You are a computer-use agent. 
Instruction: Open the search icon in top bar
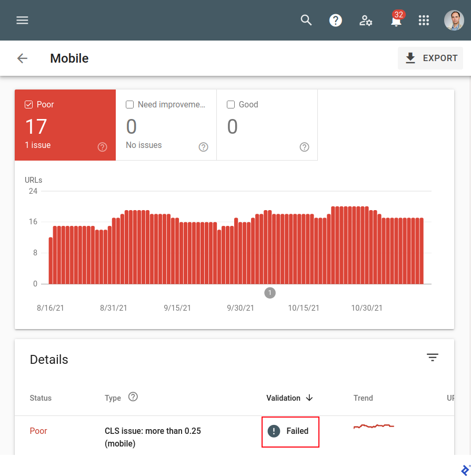(x=306, y=20)
